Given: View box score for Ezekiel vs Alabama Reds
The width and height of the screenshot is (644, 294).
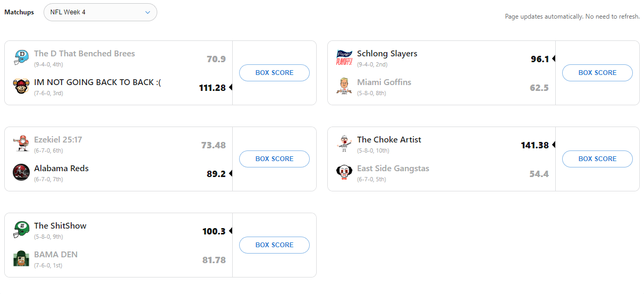Looking at the screenshot, I should (x=274, y=159).
